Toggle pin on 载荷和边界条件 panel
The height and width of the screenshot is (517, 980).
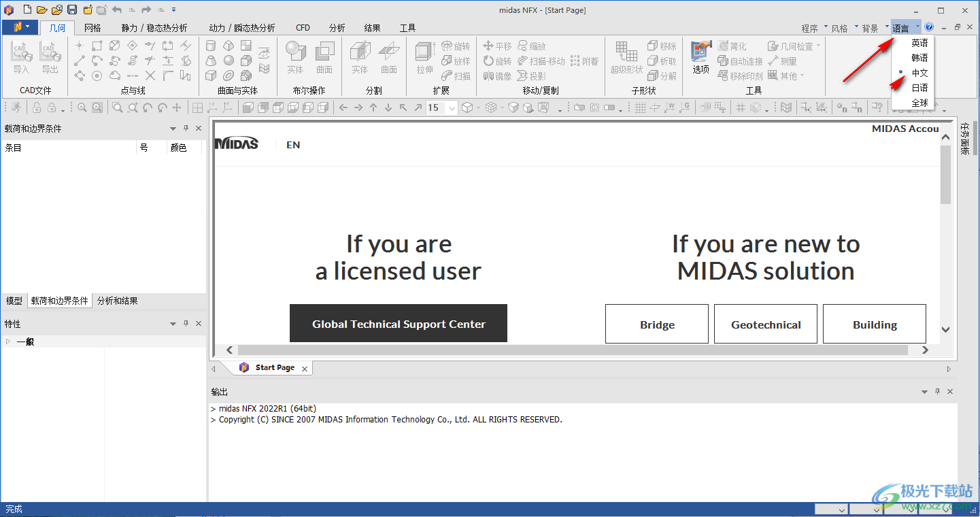(x=186, y=128)
